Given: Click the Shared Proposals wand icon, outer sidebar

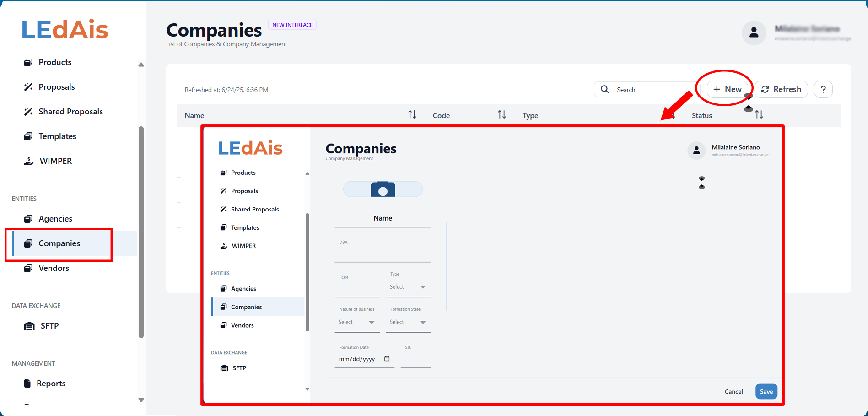Looking at the screenshot, I should 28,112.
